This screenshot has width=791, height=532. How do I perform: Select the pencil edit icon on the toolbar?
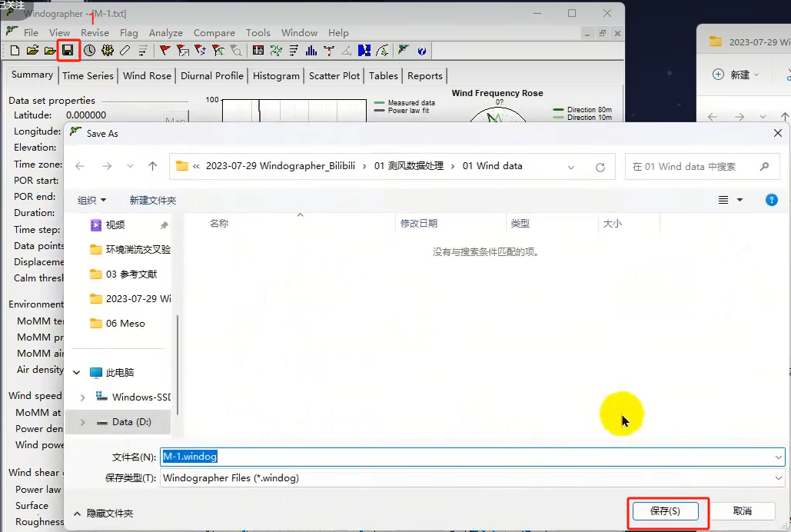coord(125,50)
